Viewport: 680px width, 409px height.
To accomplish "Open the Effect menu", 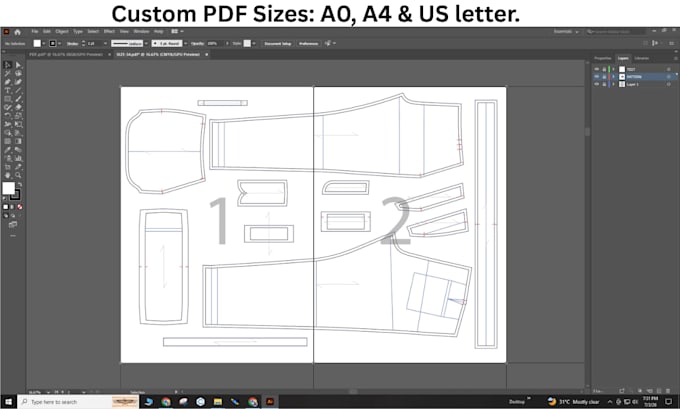I will coord(109,32).
